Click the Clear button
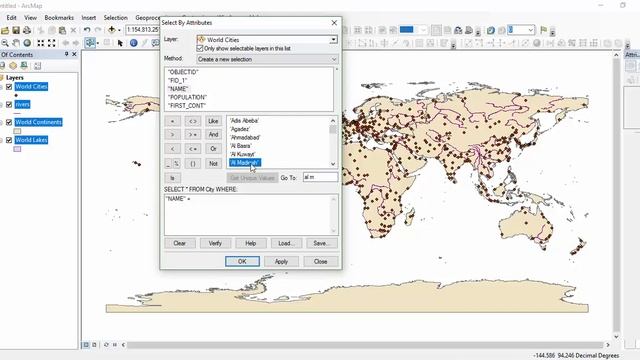Screen dimensions: 640x360 (180, 243)
